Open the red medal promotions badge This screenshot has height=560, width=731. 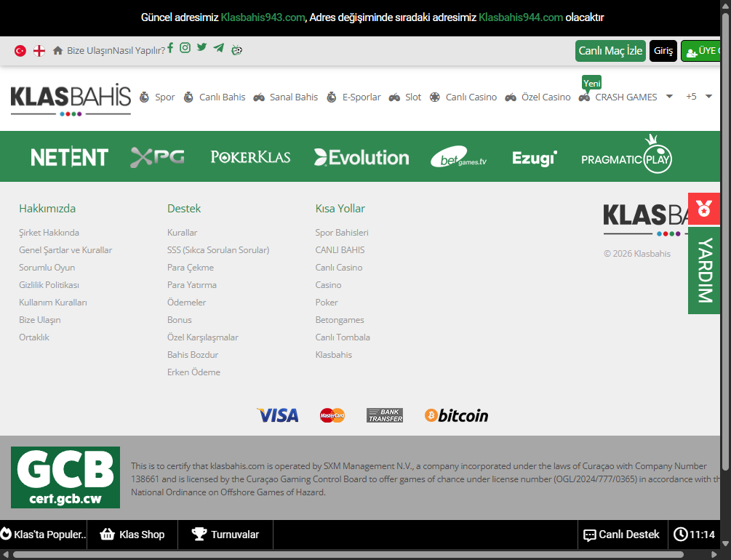click(x=704, y=209)
